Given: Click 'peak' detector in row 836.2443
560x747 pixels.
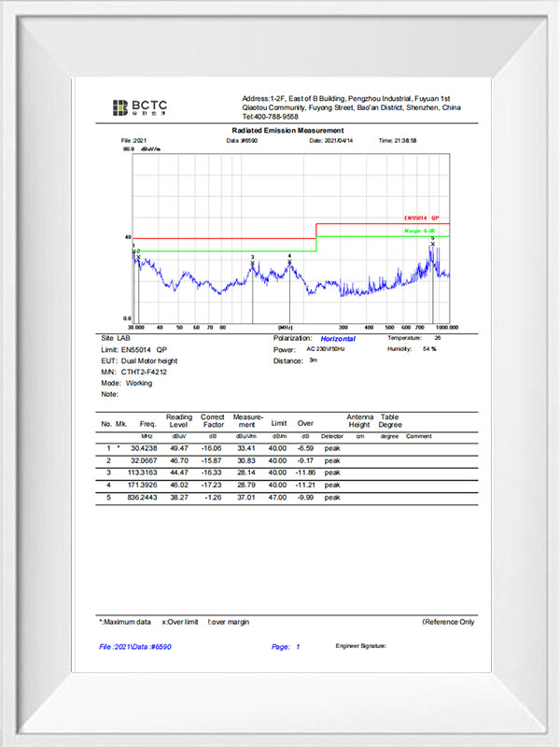Looking at the screenshot, I should (332, 498).
